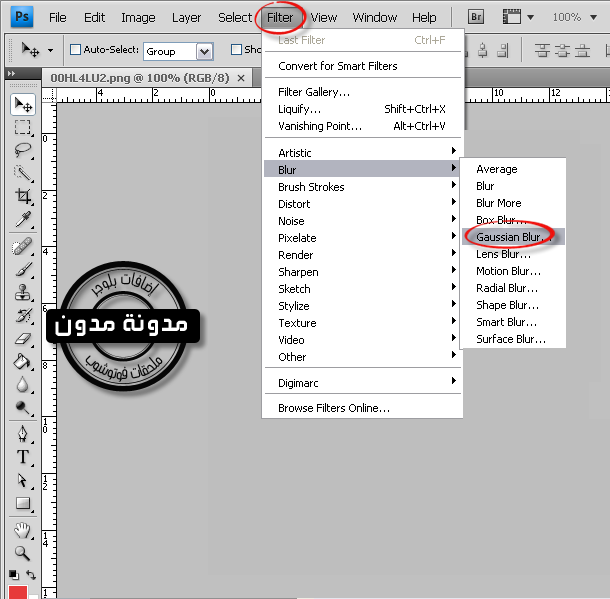Reset default foreground and background colors

[x=14, y=574]
